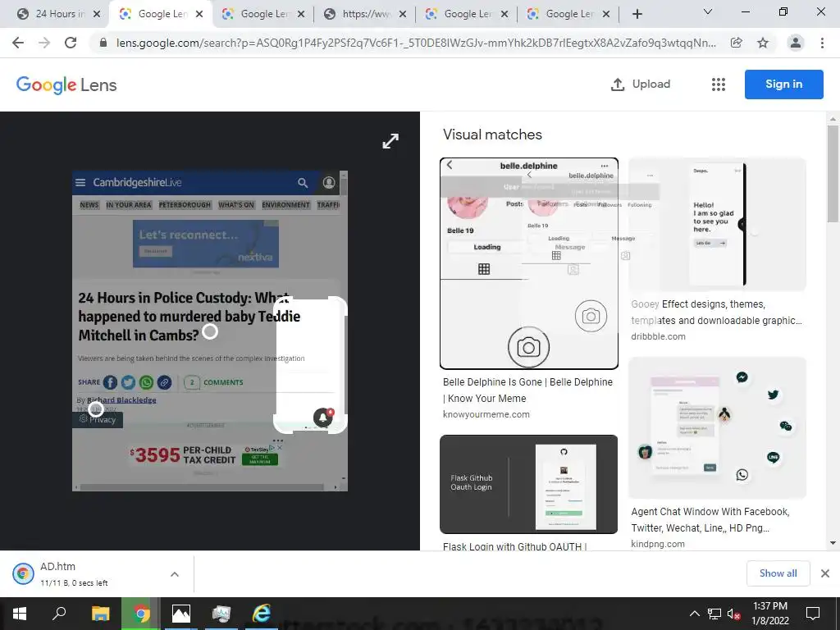Go back to the previous page
The width and height of the screenshot is (840, 630).
(18, 43)
